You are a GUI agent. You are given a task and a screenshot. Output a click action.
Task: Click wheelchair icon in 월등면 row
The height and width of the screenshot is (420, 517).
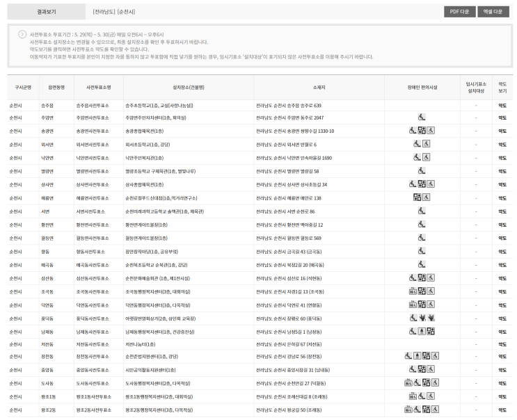pyautogui.click(x=422, y=238)
